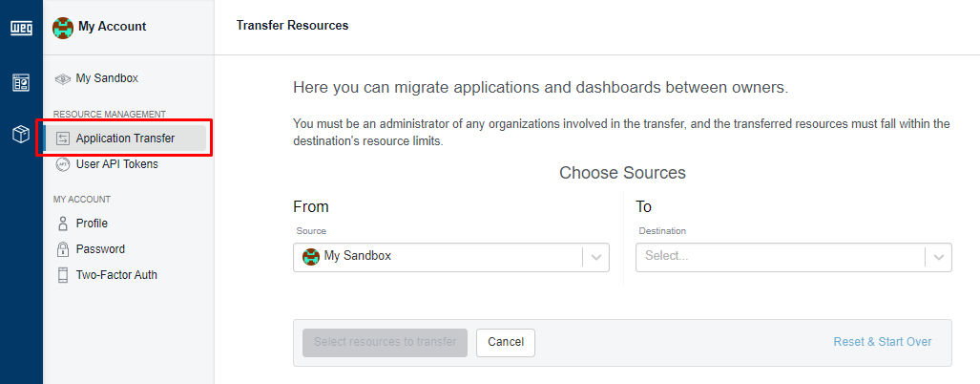Open the dashboards icon in blue sidebar
The image size is (980, 384).
point(21,82)
